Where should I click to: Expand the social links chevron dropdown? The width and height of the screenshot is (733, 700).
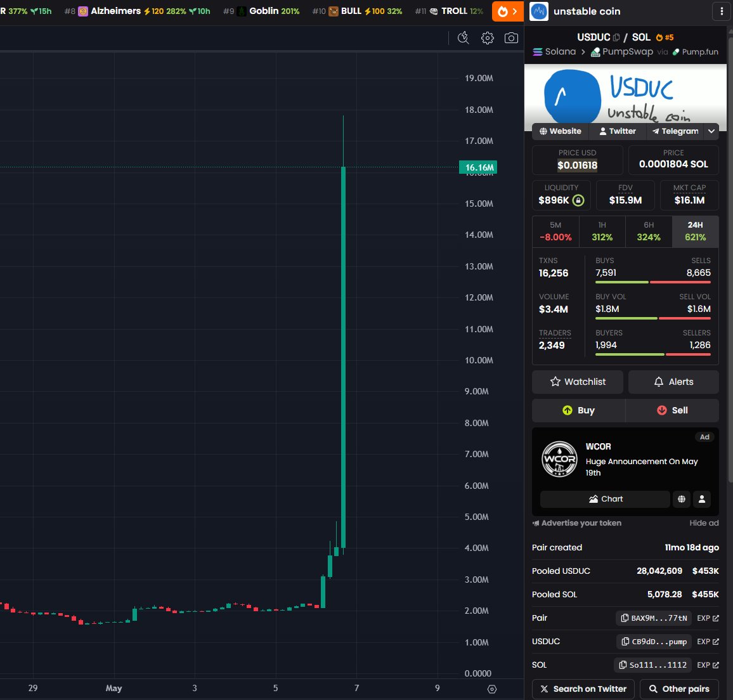click(711, 131)
